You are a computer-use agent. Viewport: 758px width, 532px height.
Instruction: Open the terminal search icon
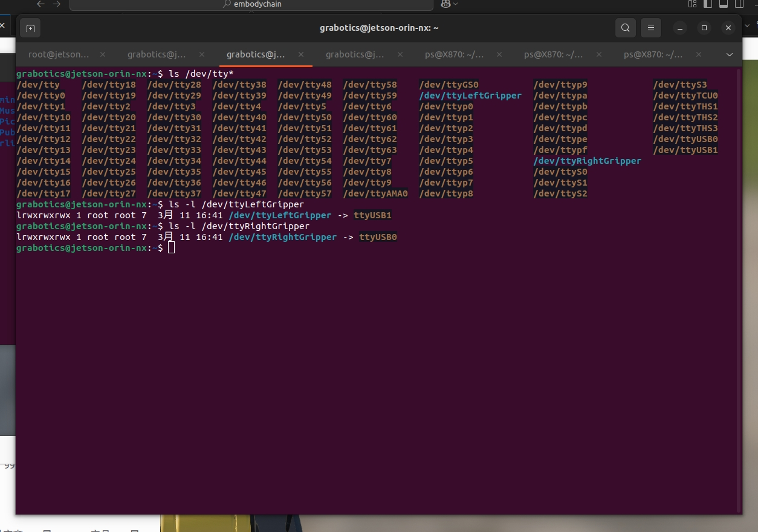626,28
